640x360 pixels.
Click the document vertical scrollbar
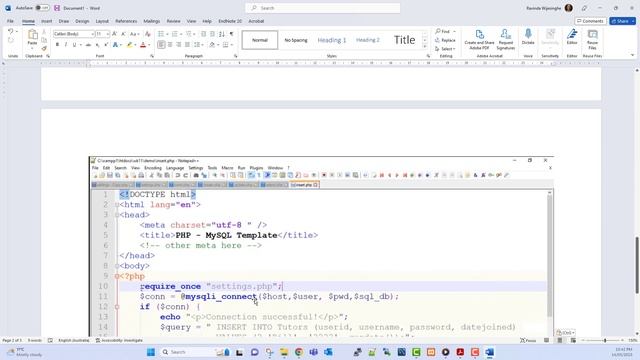(637, 264)
